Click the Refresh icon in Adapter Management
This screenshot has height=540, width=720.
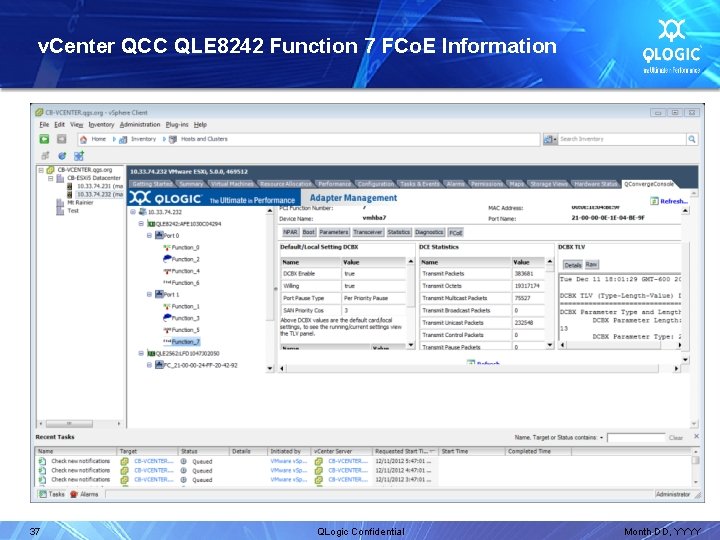654,201
